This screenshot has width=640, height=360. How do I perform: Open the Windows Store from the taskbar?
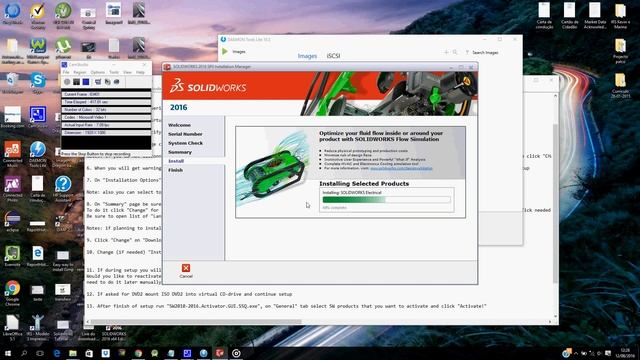(89, 353)
